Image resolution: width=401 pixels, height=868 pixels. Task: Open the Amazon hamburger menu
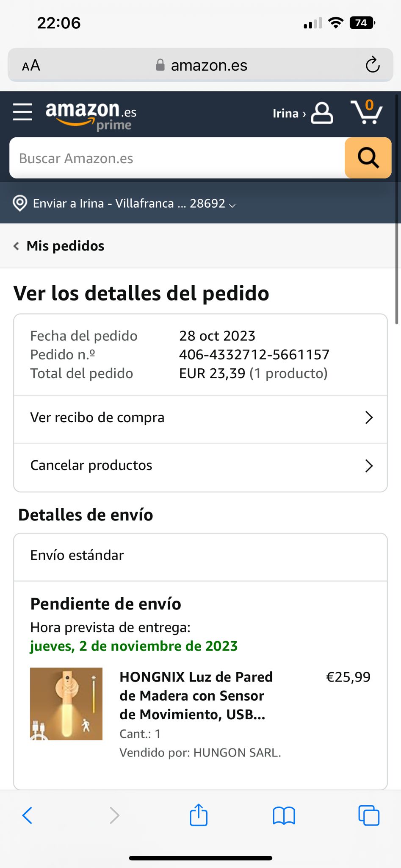(22, 112)
